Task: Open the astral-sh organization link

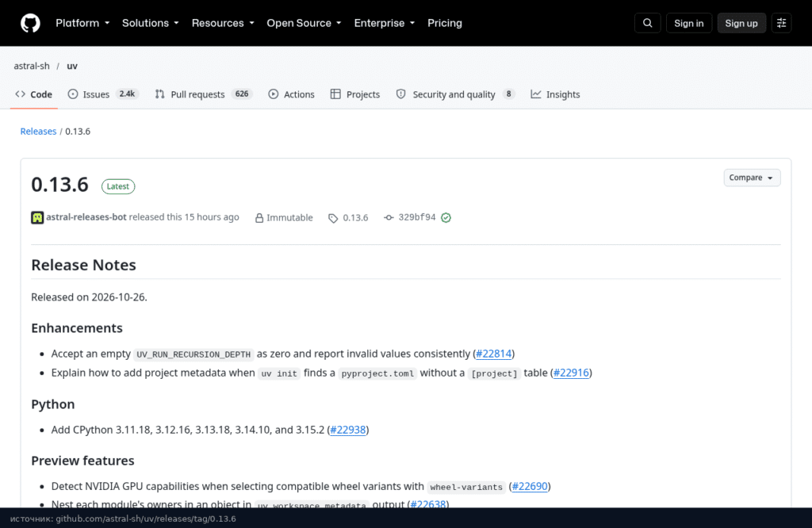Action: pyautogui.click(x=32, y=66)
